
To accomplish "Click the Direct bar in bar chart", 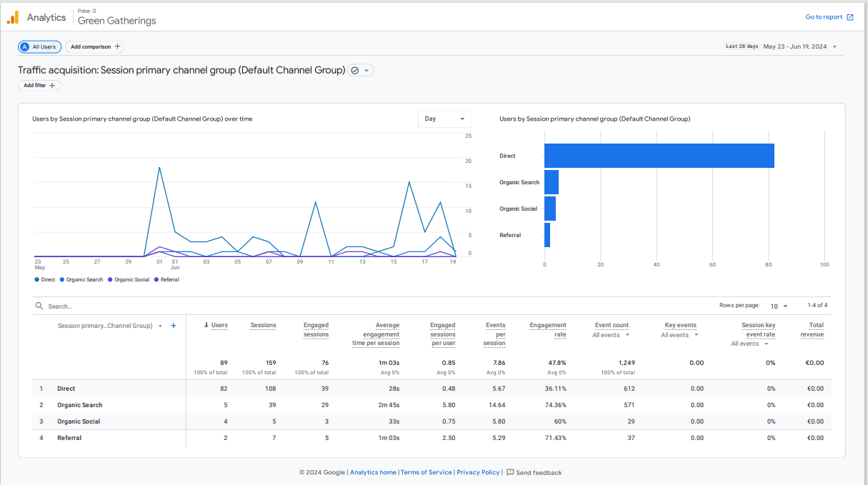I will (x=659, y=156).
